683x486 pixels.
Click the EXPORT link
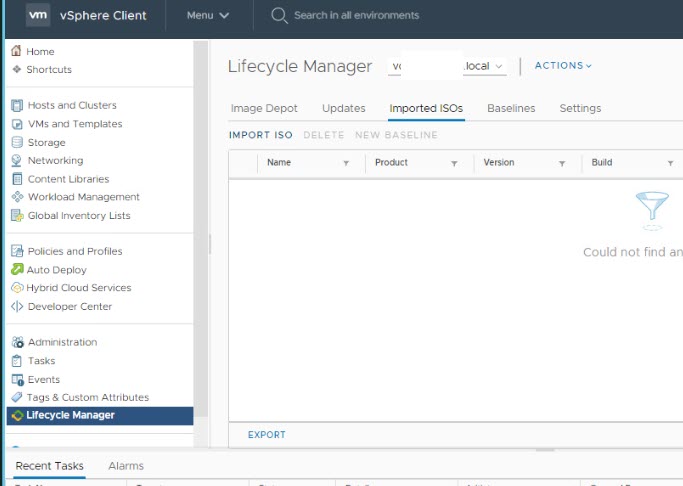(x=266, y=435)
